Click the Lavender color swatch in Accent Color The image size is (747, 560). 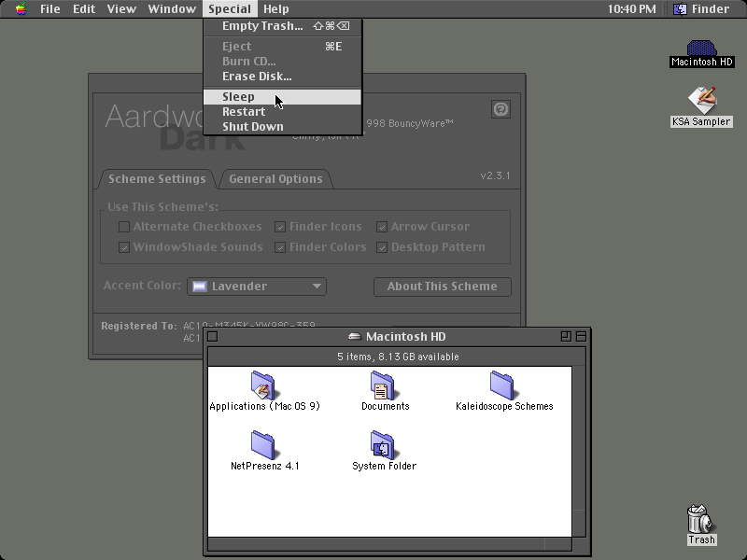coord(199,287)
